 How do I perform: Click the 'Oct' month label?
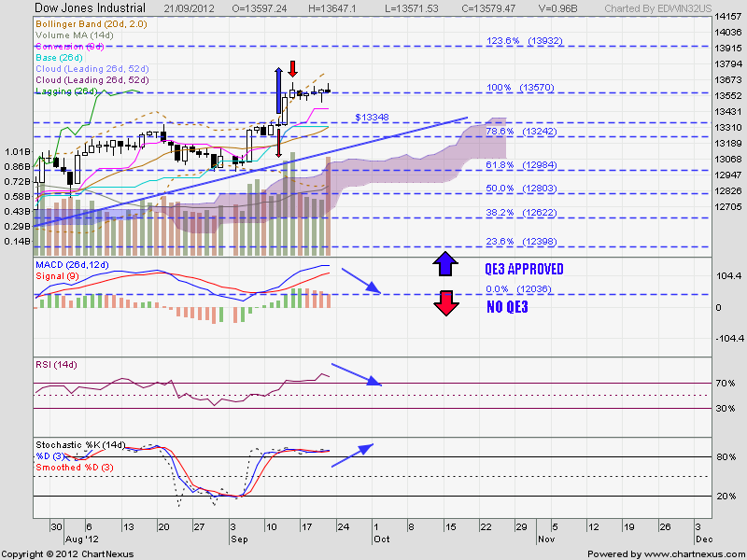coord(382,539)
